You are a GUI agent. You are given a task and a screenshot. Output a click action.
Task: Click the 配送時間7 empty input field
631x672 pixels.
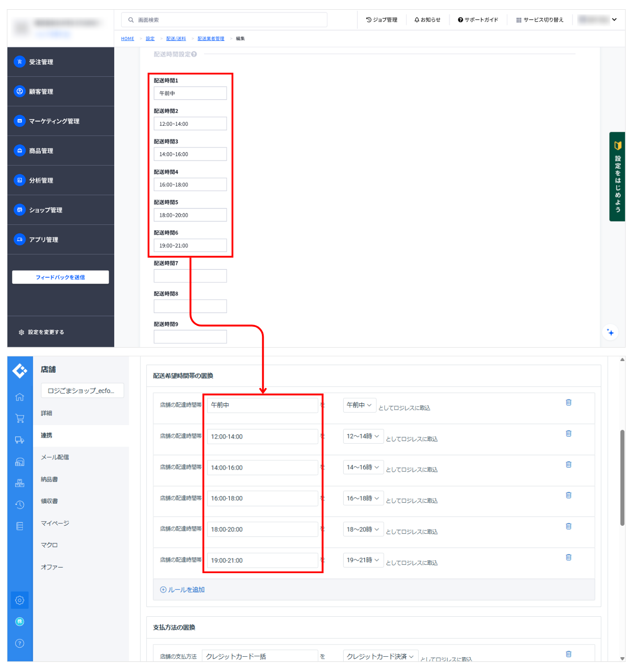coord(190,276)
